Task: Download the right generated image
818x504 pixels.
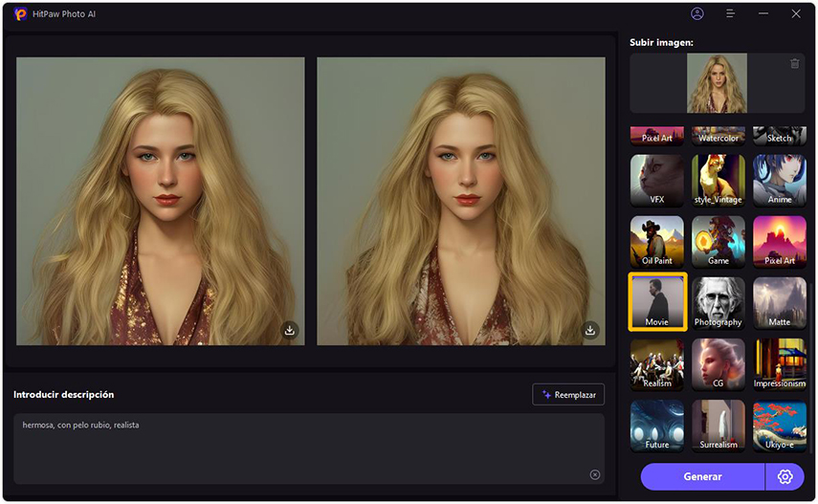Action: pos(590,330)
